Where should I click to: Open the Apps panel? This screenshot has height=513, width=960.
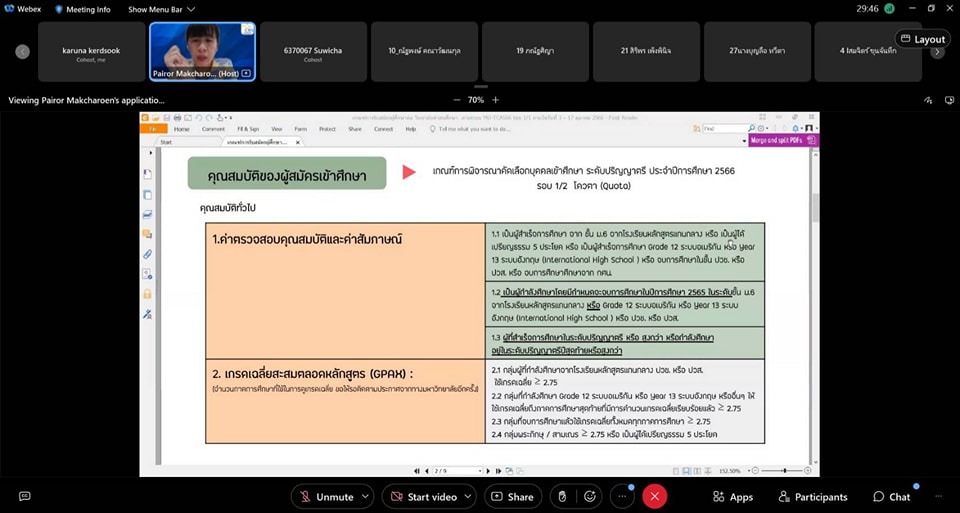click(733, 497)
